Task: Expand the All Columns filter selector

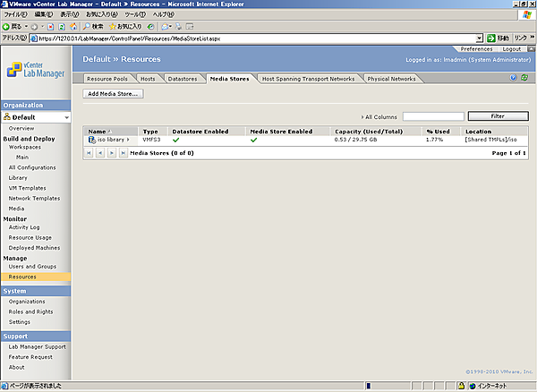Action: pos(362,117)
